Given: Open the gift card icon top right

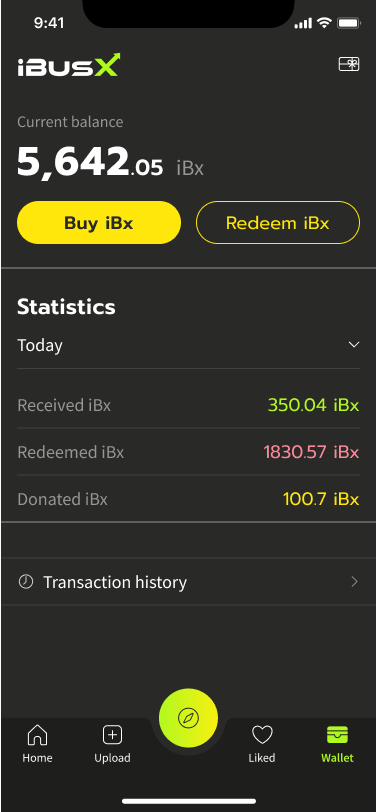Looking at the screenshot, I should point(349,64).
